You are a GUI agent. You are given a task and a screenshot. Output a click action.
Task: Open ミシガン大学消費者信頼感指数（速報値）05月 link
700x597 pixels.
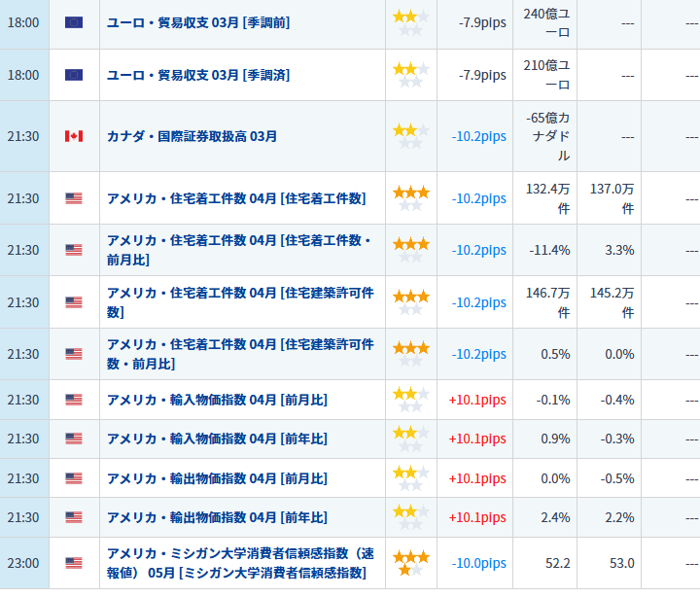point(240,563)
